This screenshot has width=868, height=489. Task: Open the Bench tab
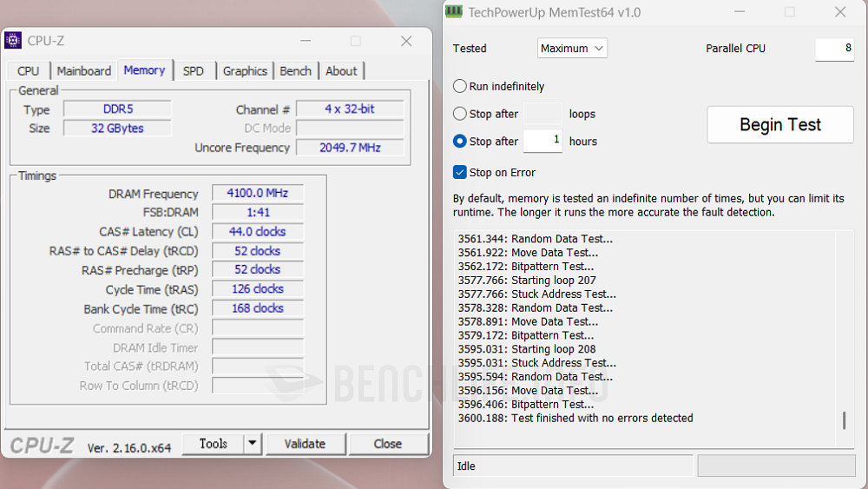[296, 71]
